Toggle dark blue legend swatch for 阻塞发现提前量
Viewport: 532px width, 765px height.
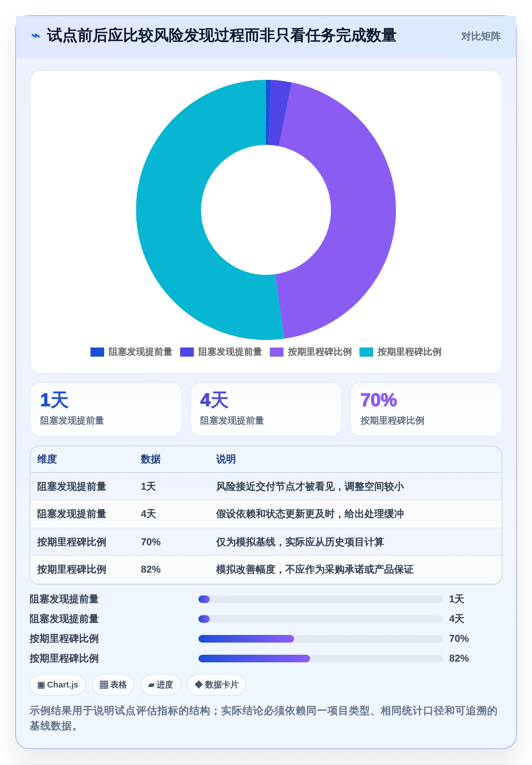tap(97, 352)
